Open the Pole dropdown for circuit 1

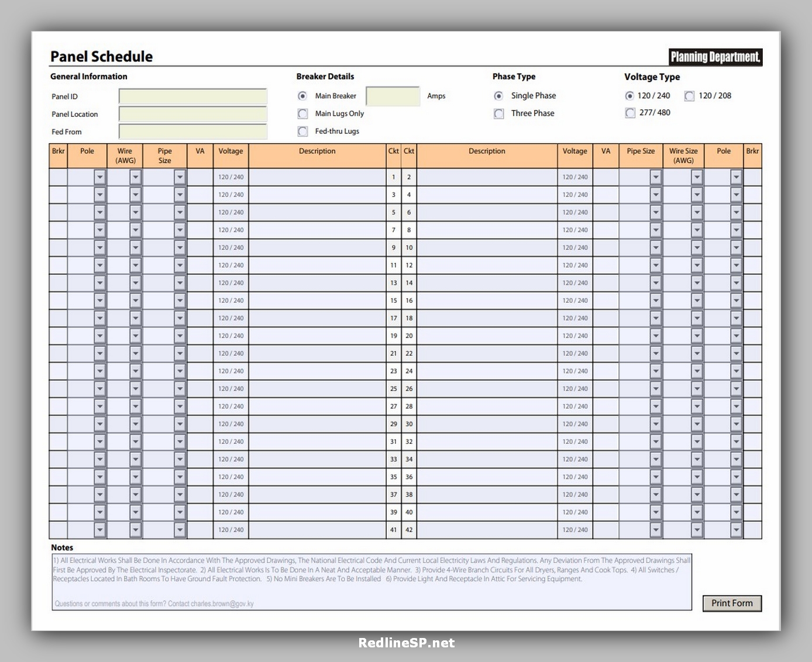(x=100, y=177)
